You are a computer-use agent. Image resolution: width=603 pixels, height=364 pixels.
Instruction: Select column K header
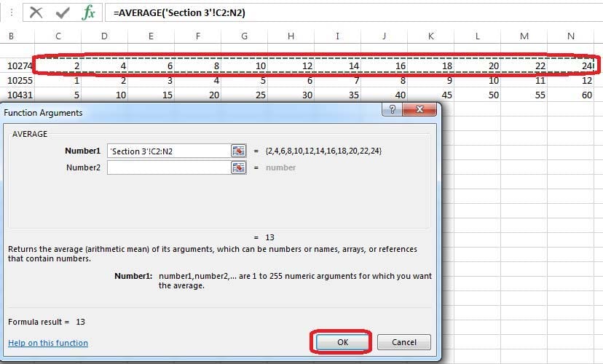point(430,36)
